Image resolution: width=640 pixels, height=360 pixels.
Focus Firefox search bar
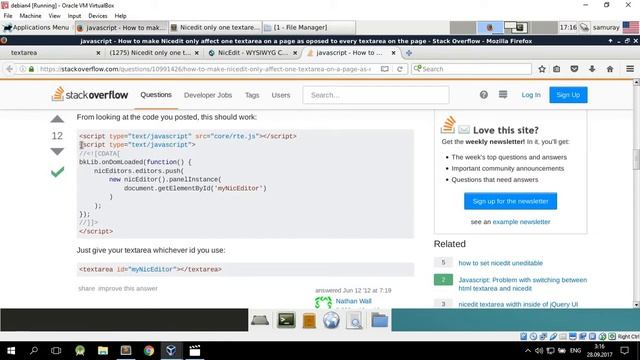[x=471, y=69]
